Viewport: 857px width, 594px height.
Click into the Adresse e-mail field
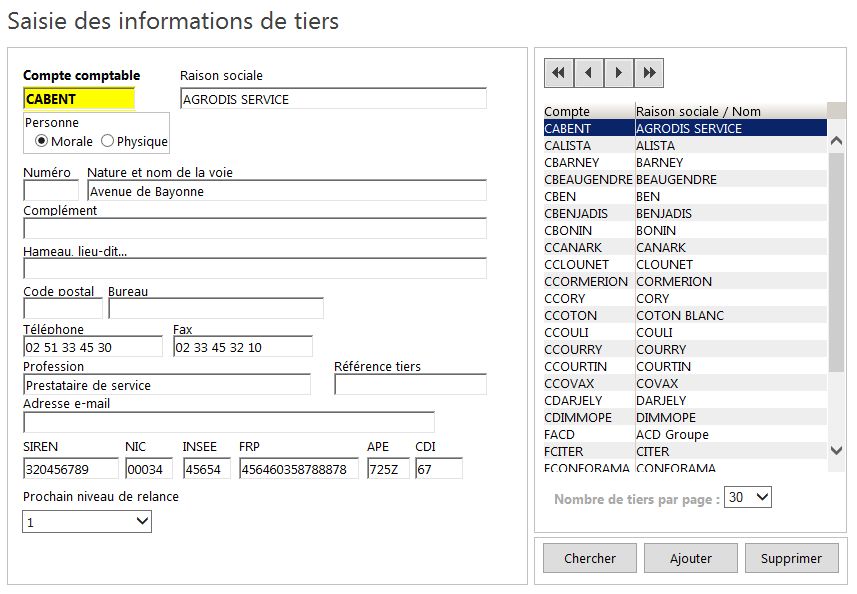[x=229, y=422]
